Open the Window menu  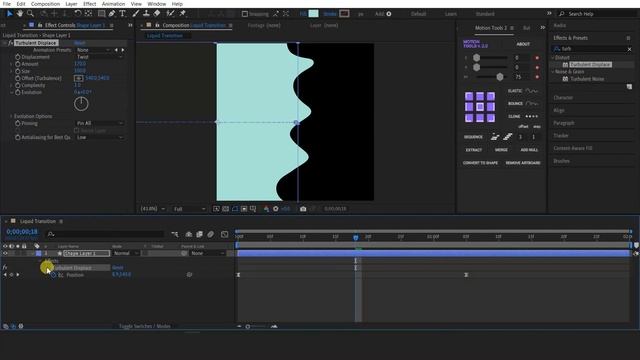click(156, 4)
